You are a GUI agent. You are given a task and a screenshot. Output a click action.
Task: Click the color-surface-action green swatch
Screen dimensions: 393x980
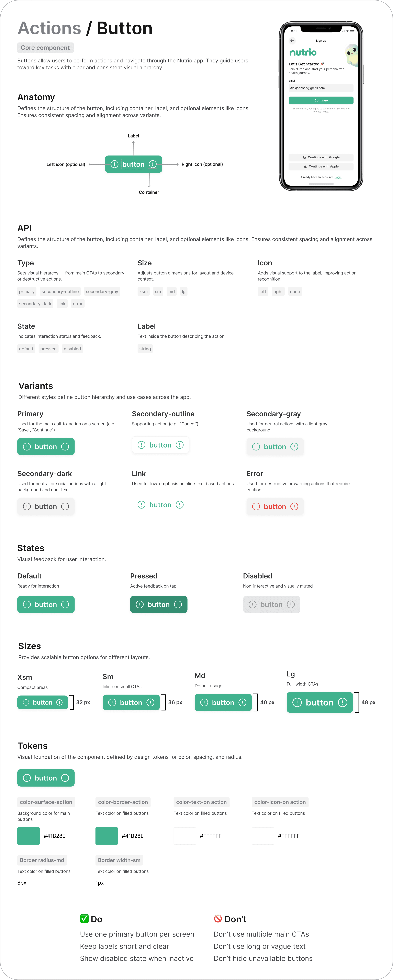[x=29, y=836]
